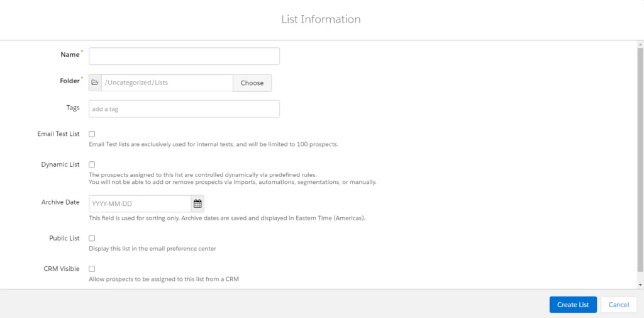Open the calendar picker for Archive Date
644x318 pixels.
[197, 203]
